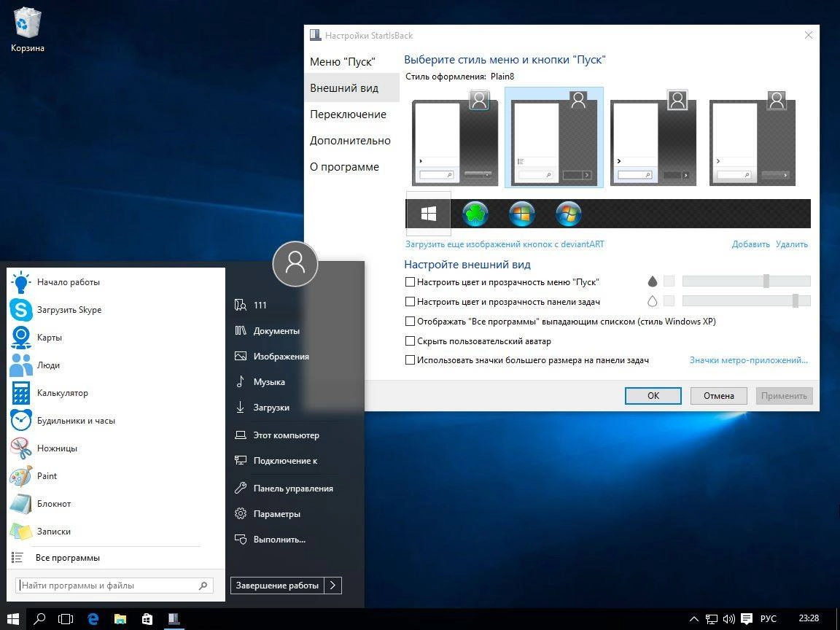Launch Notepad (Блокнот) icon
Viewport: 840px width, 630px height.
pos(21,504)
